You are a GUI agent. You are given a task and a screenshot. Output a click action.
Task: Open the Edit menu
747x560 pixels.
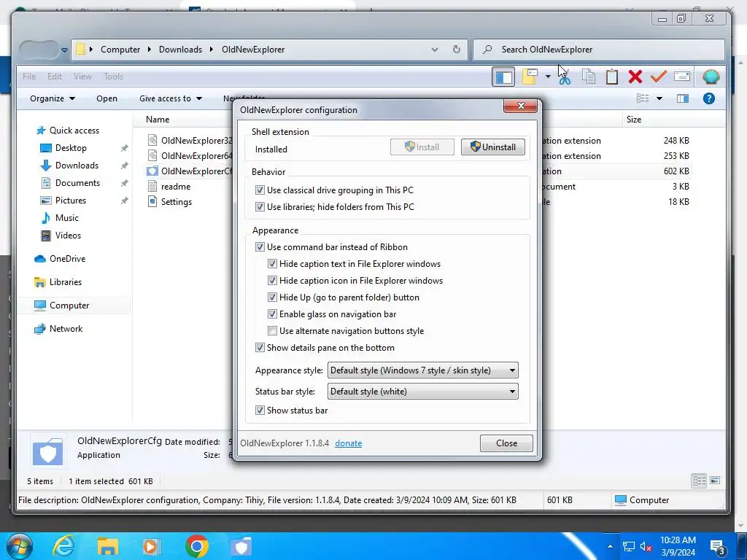pos(54,76)
